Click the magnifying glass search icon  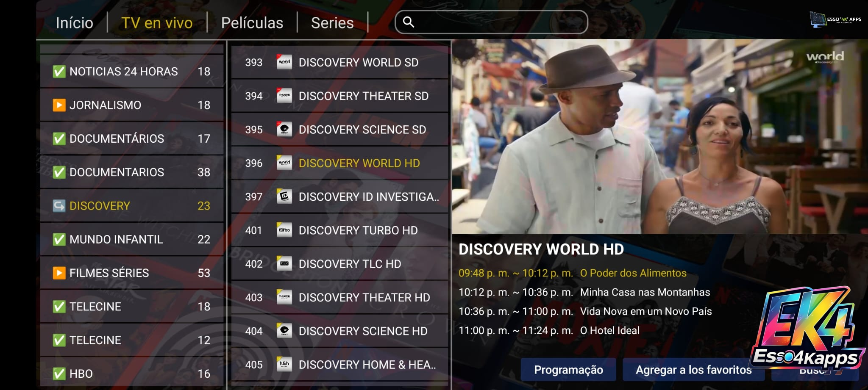pyautogui.click(x=409, y=22)
